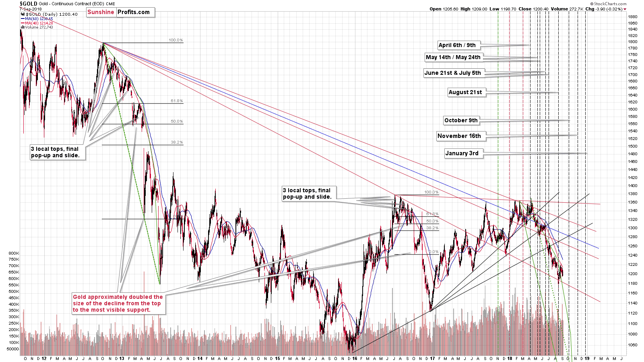Click the 1880 price axis label
Screen dimensions: 644x362
coord(633,16)
